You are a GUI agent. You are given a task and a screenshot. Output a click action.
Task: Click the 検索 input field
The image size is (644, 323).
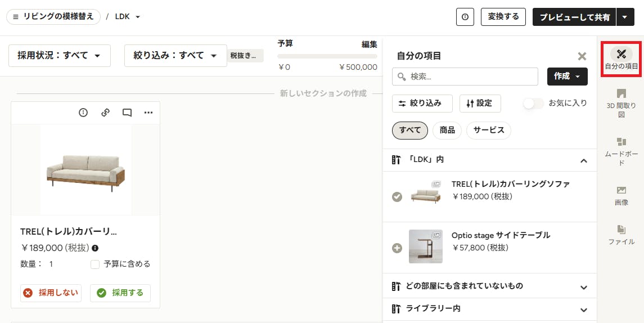(x=465, y=77)
